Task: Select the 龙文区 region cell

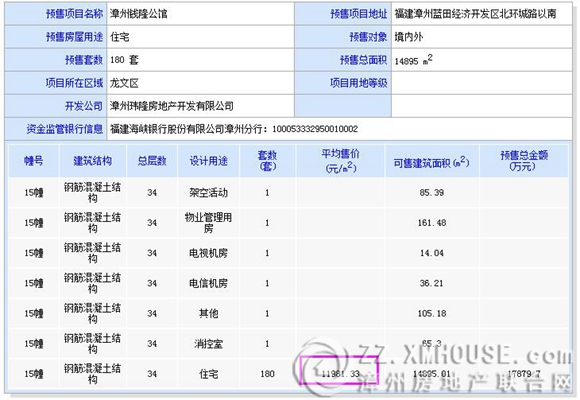Action: pyautogui.click(x=200, y=83)
